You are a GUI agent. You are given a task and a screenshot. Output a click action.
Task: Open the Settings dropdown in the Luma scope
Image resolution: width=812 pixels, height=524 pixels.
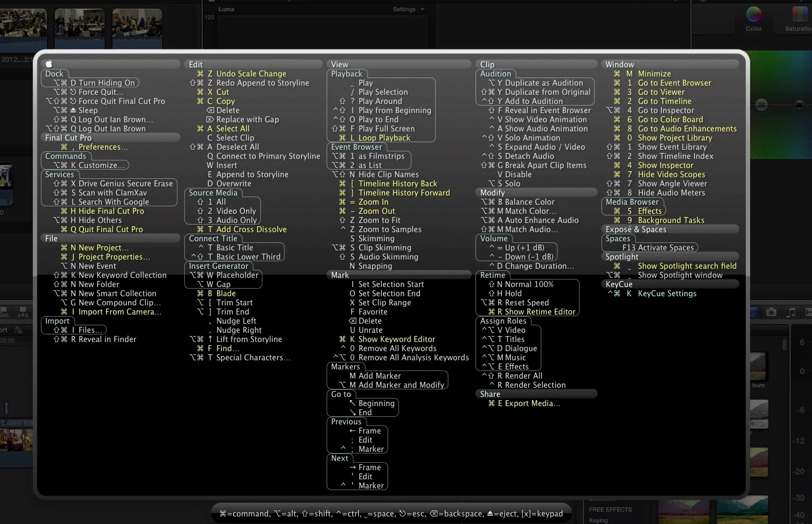(408, 9)
